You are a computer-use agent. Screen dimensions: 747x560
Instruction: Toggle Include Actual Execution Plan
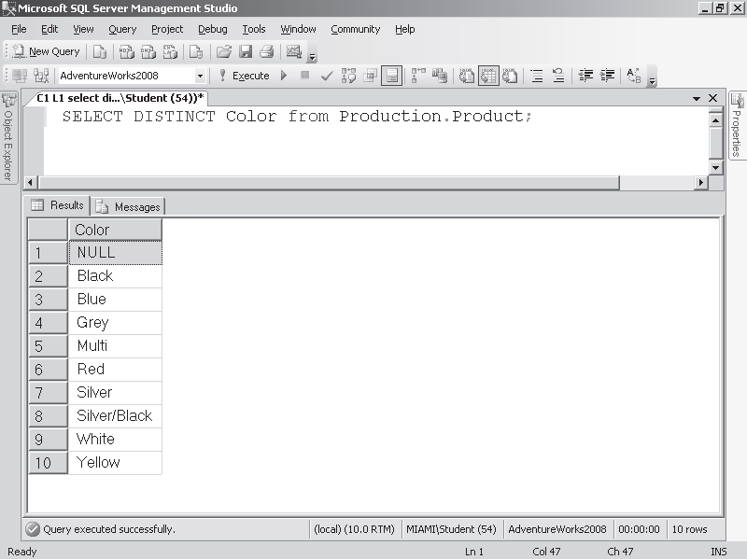click(418, 76)
